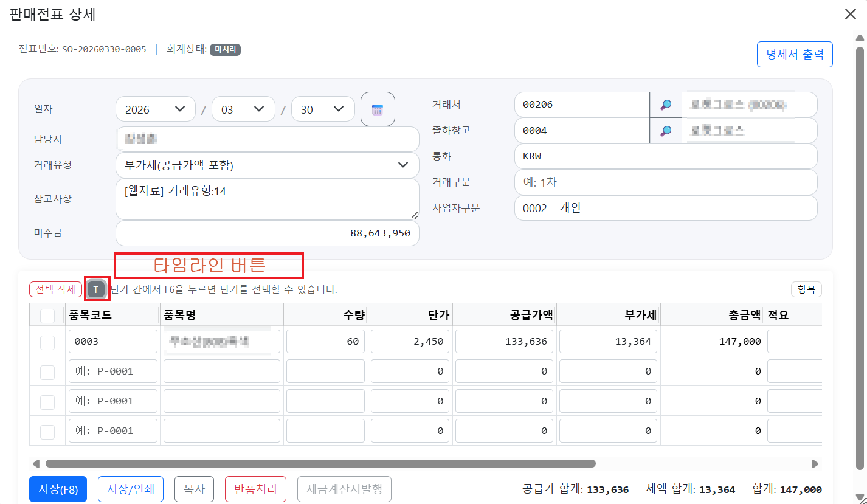Click the F6 단가 hint text
This screenshot has width=867, height=504.
click(224, 289)
